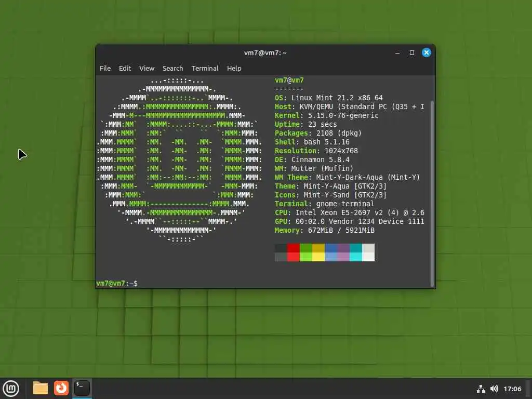Click the "DE: Cinnamon 5.8.4" line
The height and width of the screenshot is (399, 532).
tap(312, 160)
